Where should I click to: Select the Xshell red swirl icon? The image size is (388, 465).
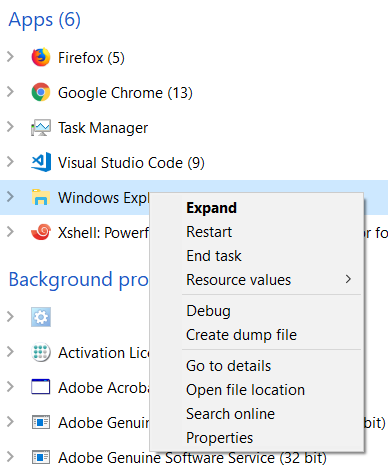click(x=41, y=232)
